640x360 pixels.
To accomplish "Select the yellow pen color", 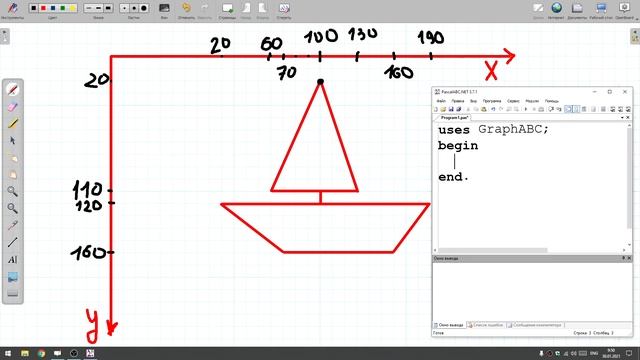I will tap(73, 8).
